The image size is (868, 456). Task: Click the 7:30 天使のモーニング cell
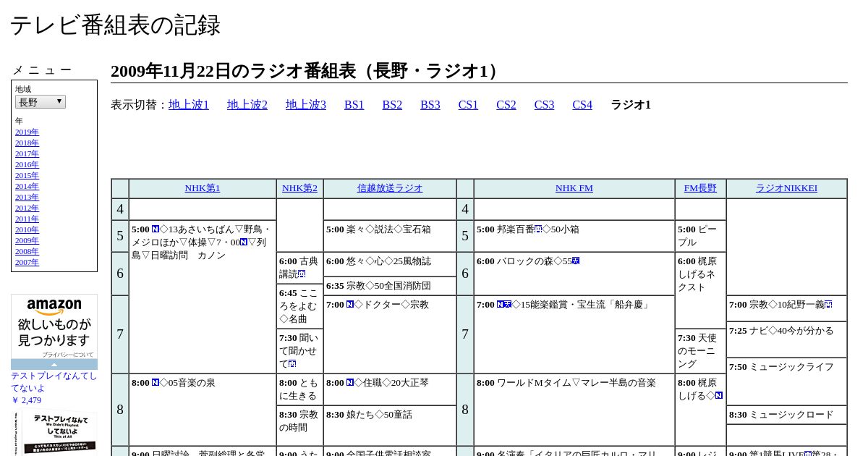700,351
